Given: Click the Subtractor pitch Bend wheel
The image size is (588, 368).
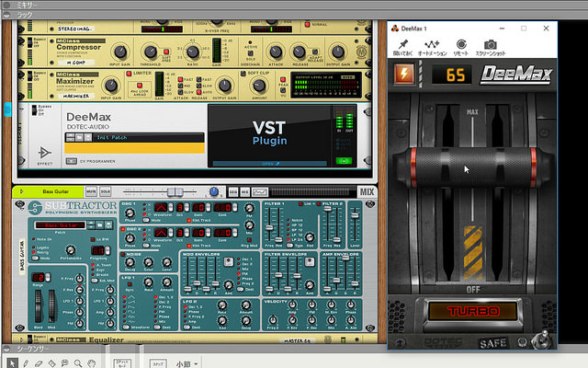Looking at the screenshot, I should click(39, 306).
